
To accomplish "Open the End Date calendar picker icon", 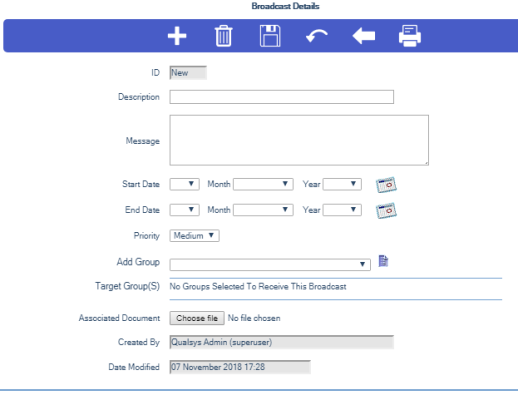I will click(x=386, y=211).
